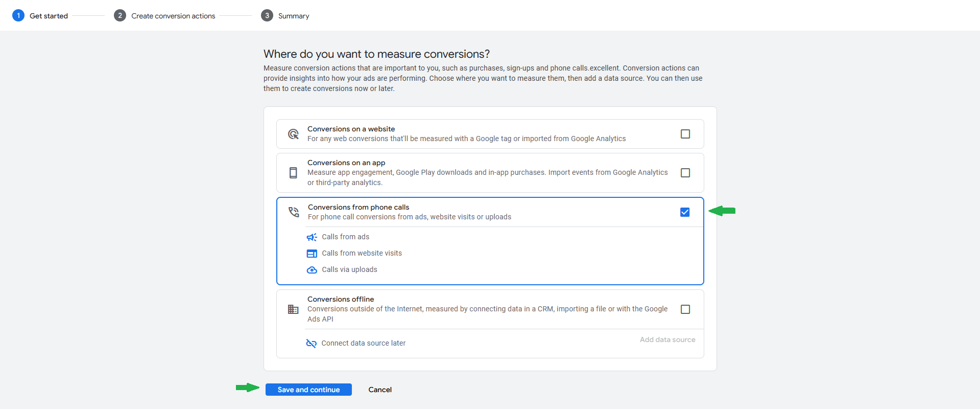Select the Calls from ads option

coord(345,237)
